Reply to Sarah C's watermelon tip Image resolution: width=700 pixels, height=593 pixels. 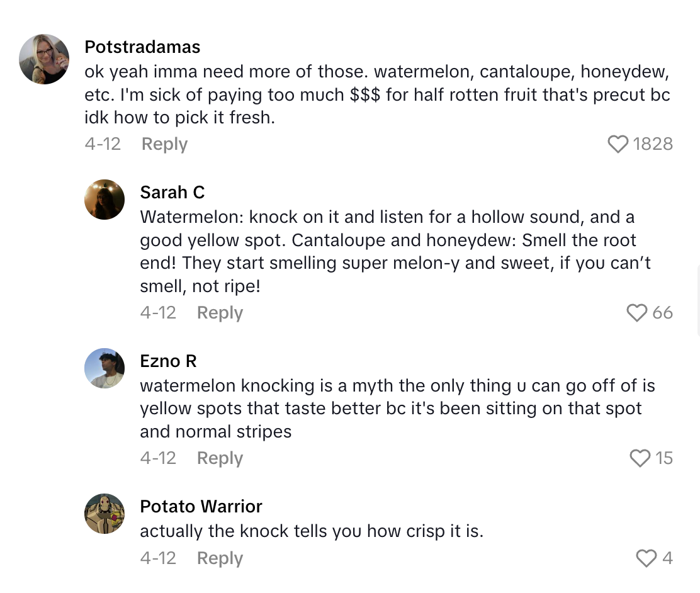click(x=220, y=313)
